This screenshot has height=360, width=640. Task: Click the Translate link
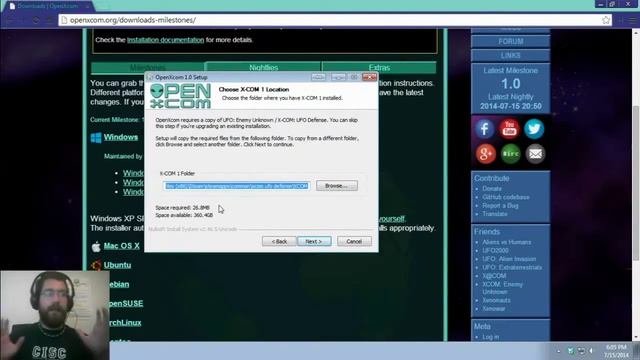coord(495,214)
